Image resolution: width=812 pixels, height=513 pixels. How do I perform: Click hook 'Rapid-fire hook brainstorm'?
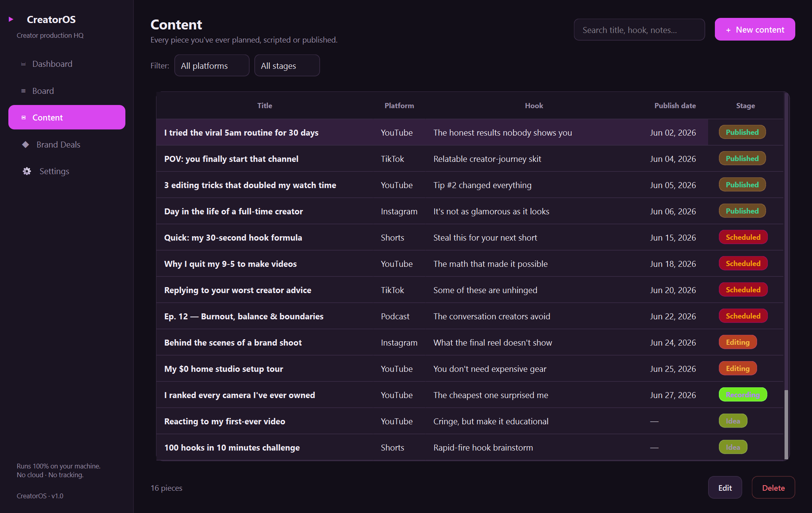[x=483, y=447]
